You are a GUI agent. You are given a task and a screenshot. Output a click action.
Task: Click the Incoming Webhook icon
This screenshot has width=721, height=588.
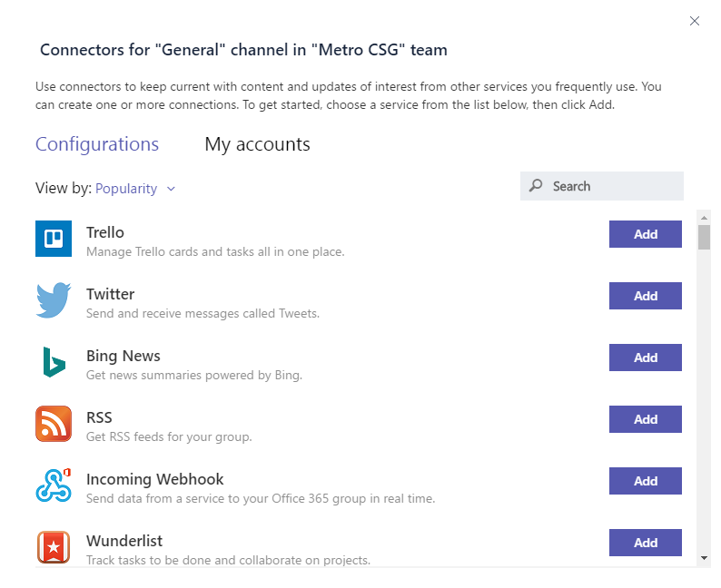click(x=54, y=485)
